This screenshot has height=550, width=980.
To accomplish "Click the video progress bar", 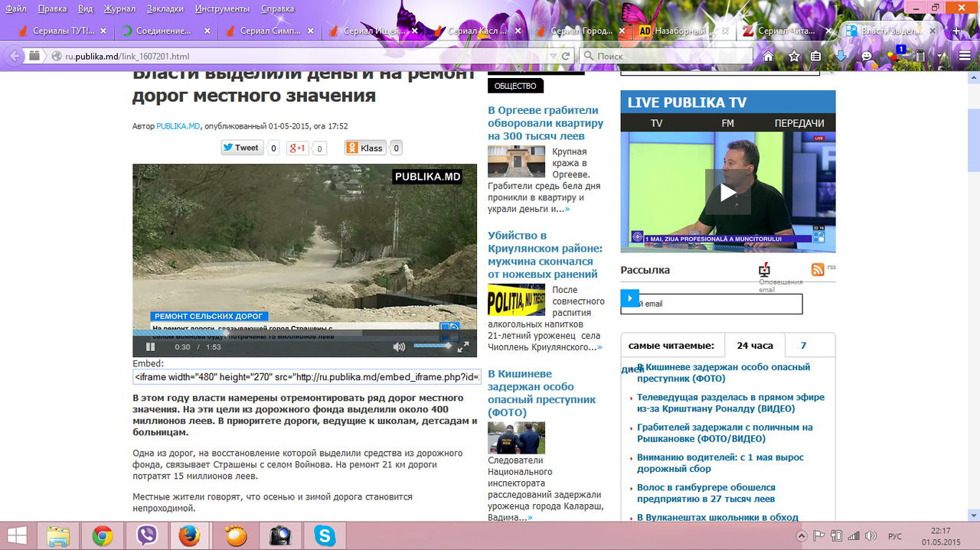I will (x=305, y=334).
